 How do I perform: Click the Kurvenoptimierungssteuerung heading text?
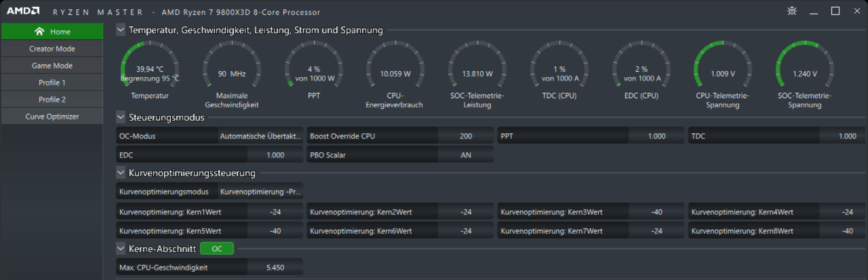(192, 173)
